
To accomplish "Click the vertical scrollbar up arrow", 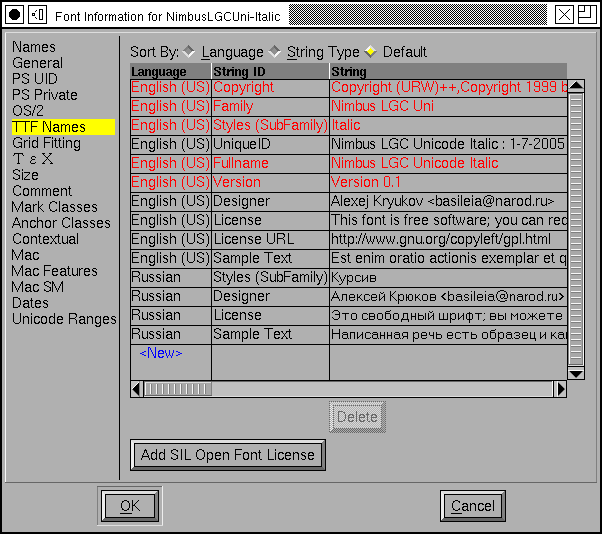I will (575, 72).
